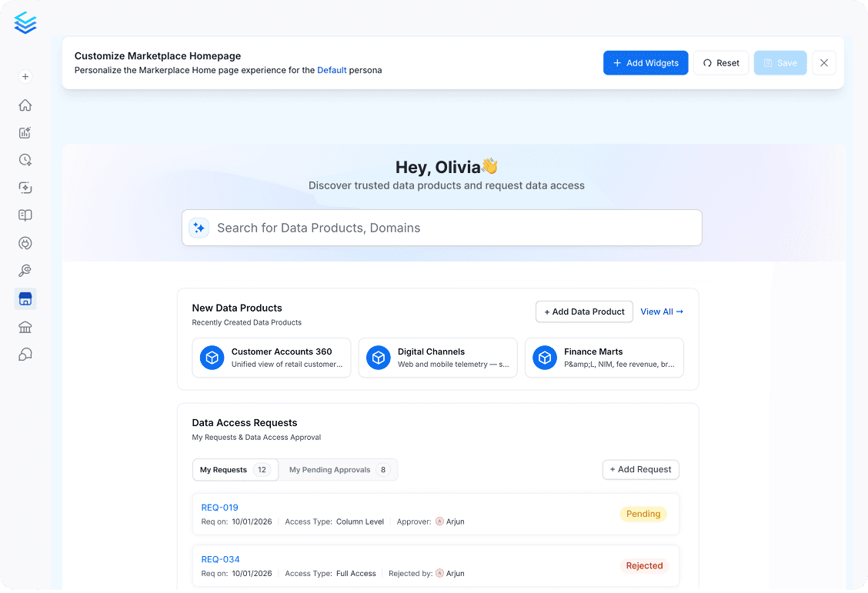Open the Customer Accounts 360 card
Viewport: 868px width, 593px height.
[271, 358]
